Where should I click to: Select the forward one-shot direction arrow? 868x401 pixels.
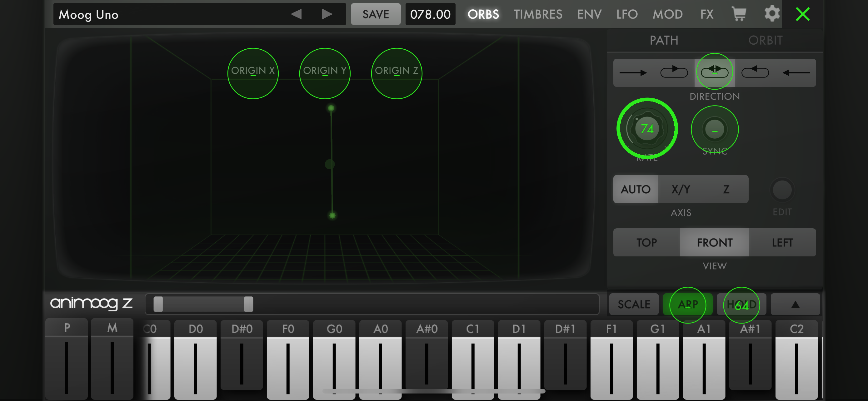click(633, 73)
